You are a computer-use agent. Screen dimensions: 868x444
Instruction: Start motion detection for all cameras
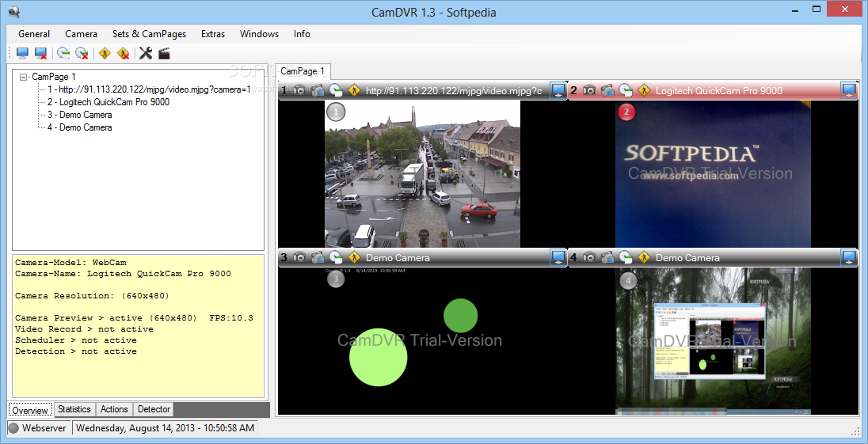tap(105, 53)
